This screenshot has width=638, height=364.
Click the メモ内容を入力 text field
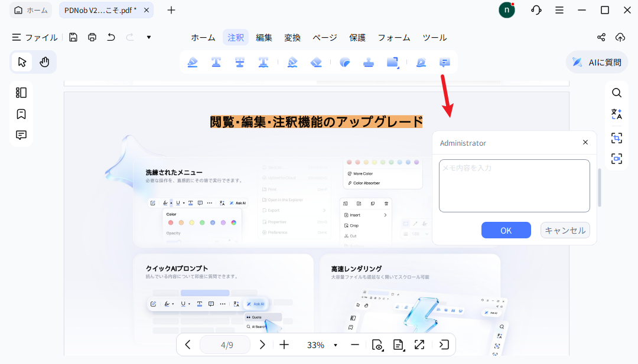pos(513,185)
